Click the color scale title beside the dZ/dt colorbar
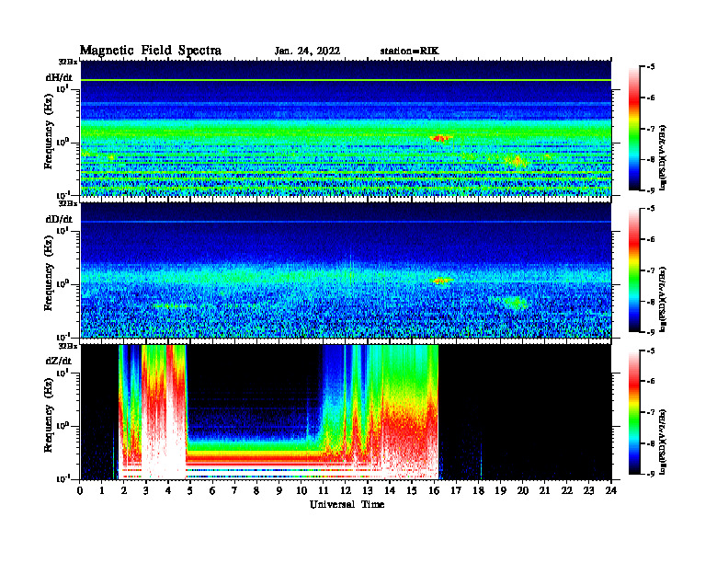This screenshot has height=563, width=728. [663, 441]
